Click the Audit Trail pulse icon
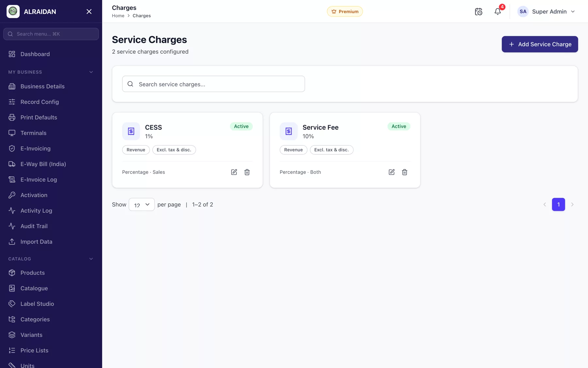Viewport: 588px width, 368px height. 12,226
